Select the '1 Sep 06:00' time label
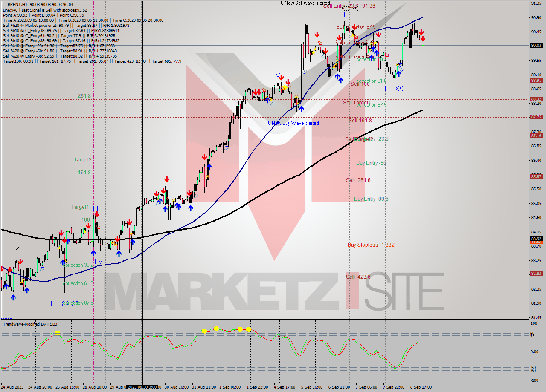The height and width of the screenshot is (392, 546). pyautogui.click(x=229, y=387)
